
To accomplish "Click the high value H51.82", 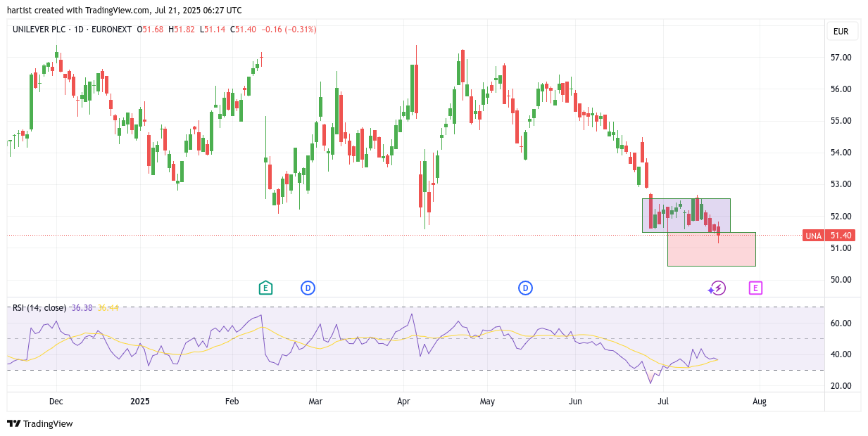I will pos(181,30).
